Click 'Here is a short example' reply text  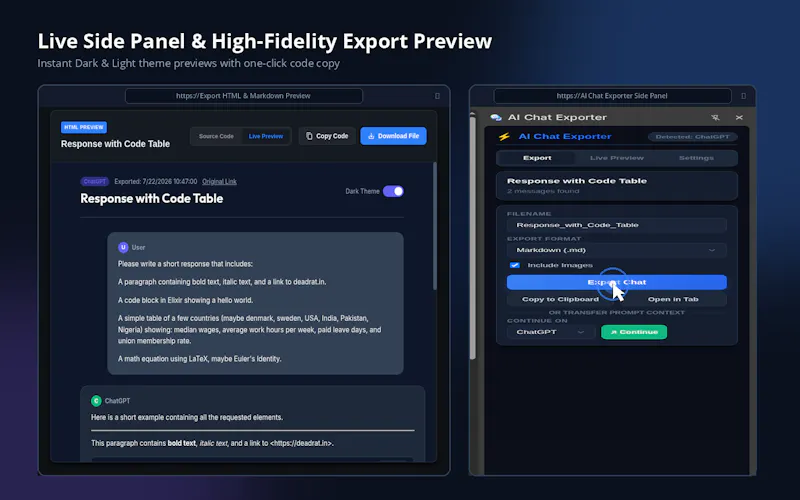(x=187, y=417)
